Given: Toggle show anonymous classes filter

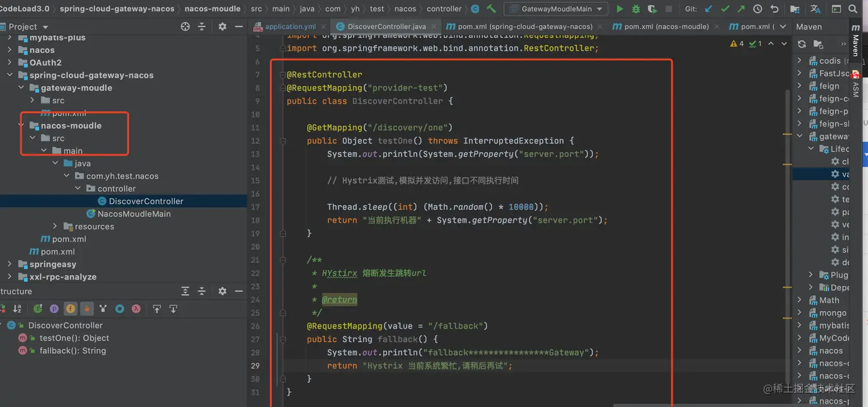Looking at the screenshot, I should pos(119,309).
